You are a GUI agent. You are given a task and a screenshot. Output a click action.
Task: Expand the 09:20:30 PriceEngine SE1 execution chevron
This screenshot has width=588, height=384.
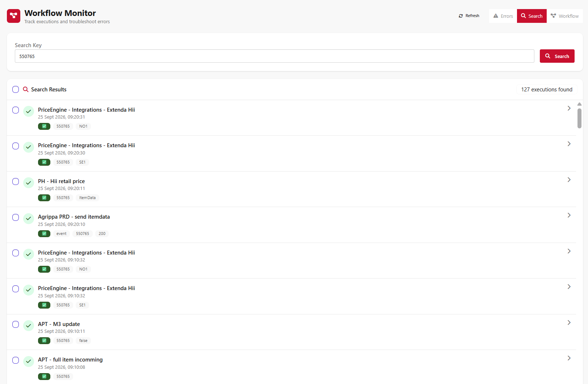(x=569, y=144)
